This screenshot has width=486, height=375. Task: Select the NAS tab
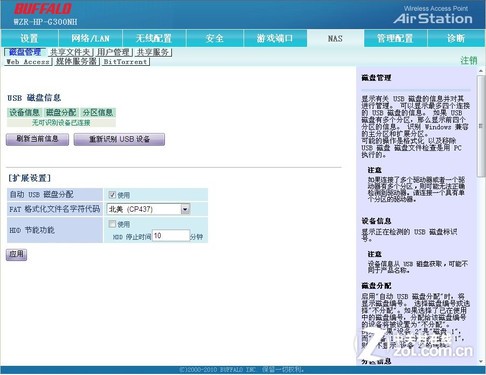pyautogui.click(x=335, y=38)
